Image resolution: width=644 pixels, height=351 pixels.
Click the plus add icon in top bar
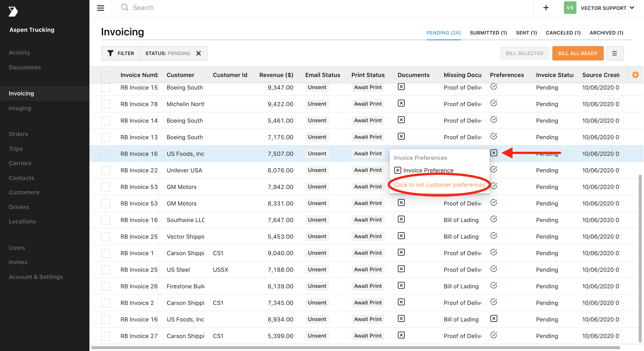(x=546, y=8)
